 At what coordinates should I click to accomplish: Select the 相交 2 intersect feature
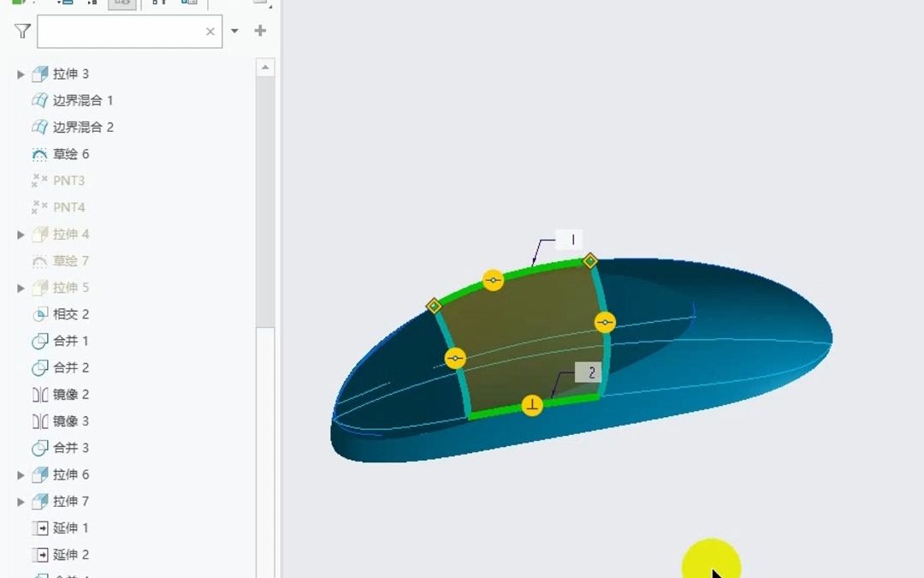[71, 314]
